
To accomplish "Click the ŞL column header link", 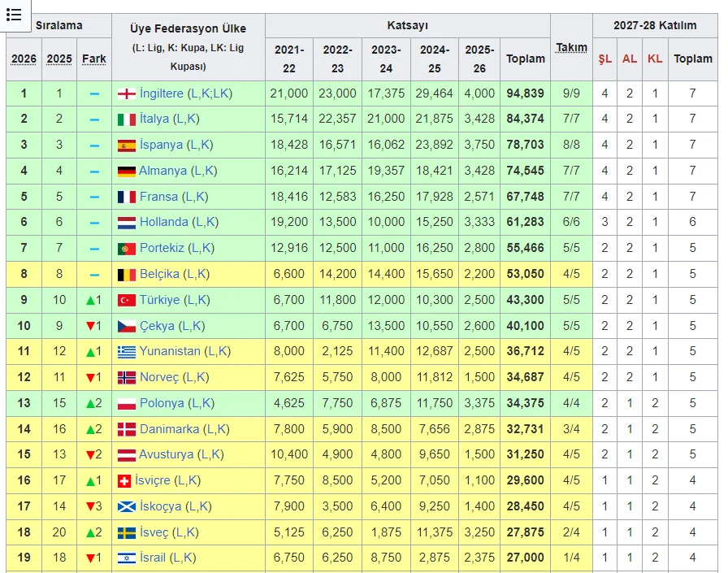I will [x=604, y=59].
